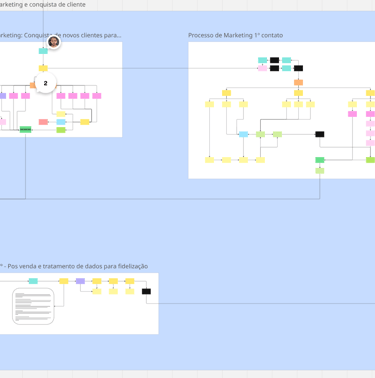Open the collaborator avatar on the board

(x=54, y=42)
